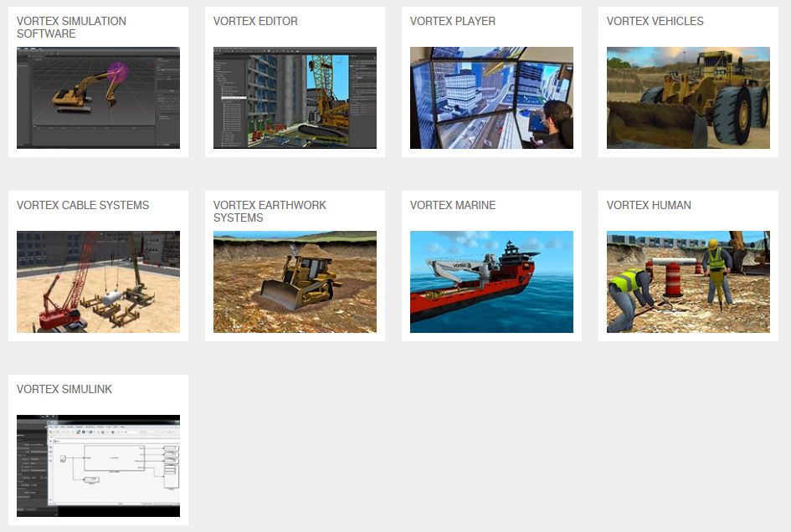This screenshot has width=791, height=532.
Task: Open the Vortex Simulation Software heading link
Action: (x=71, y=28)
